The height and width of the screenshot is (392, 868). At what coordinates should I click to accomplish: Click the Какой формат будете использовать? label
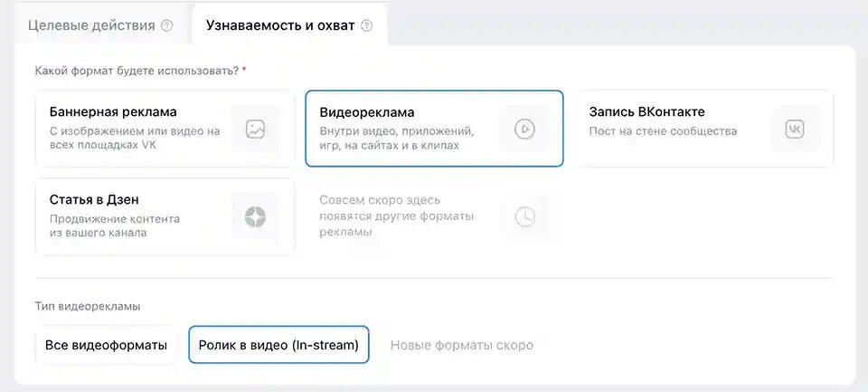pos(137,71)
